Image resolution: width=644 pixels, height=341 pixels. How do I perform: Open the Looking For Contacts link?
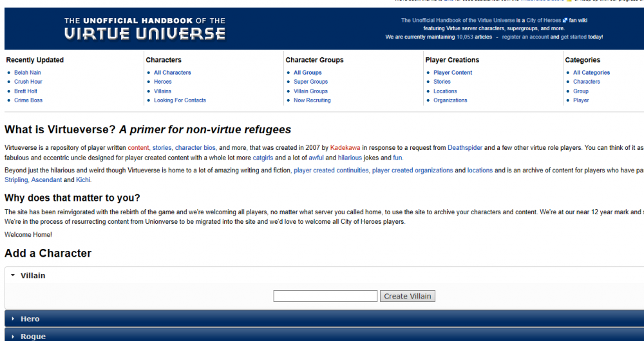pos(180,100)
